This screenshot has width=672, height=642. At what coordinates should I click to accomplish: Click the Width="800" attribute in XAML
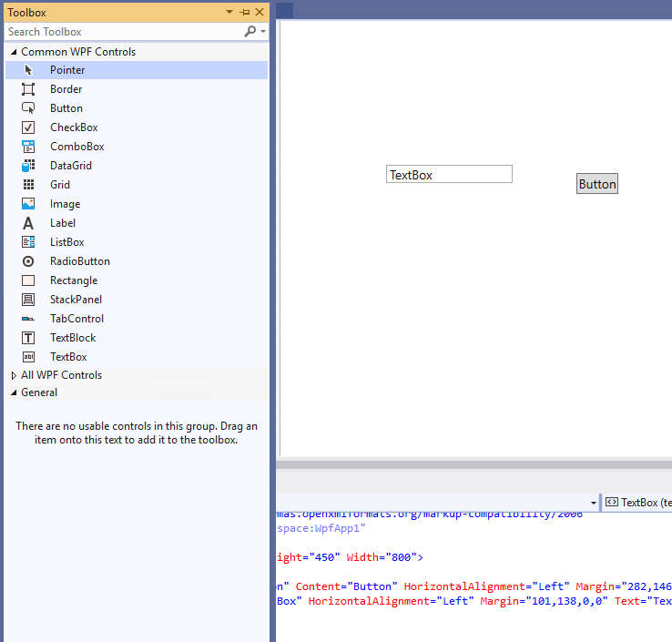[x=382, y=557]
